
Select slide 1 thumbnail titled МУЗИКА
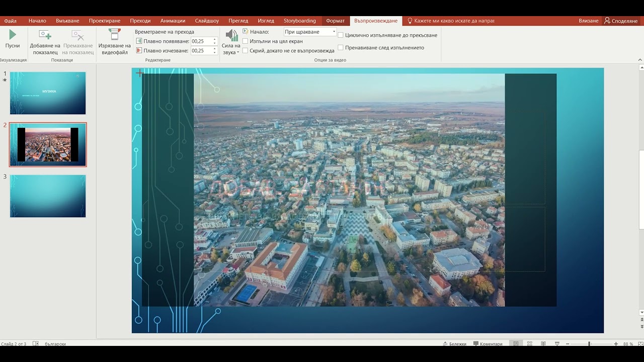[48, 93]
